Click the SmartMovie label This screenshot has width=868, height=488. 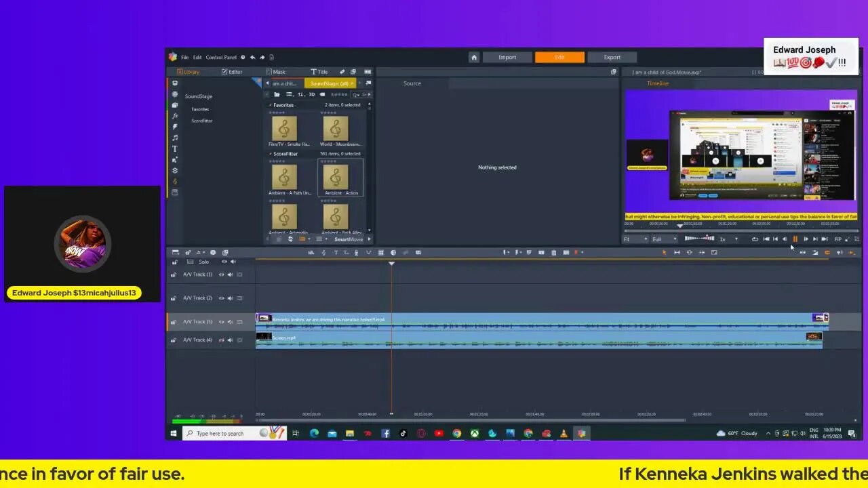pos(349,239)
